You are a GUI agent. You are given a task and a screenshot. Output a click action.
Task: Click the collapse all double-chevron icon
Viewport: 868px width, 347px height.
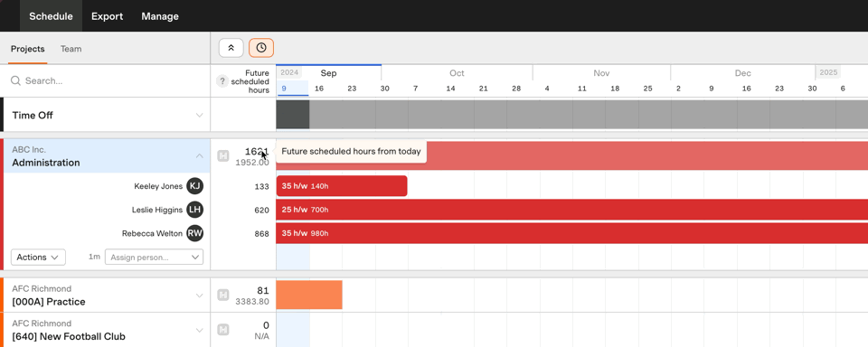pos(231,48)
